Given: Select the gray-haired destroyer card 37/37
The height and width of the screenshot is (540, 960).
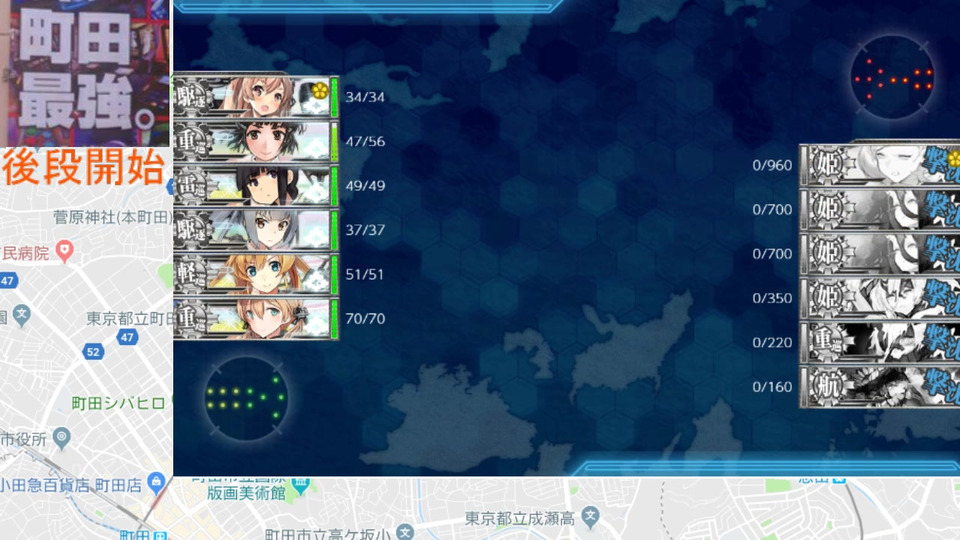Looking at the screenshot, I should pos(256,230).
